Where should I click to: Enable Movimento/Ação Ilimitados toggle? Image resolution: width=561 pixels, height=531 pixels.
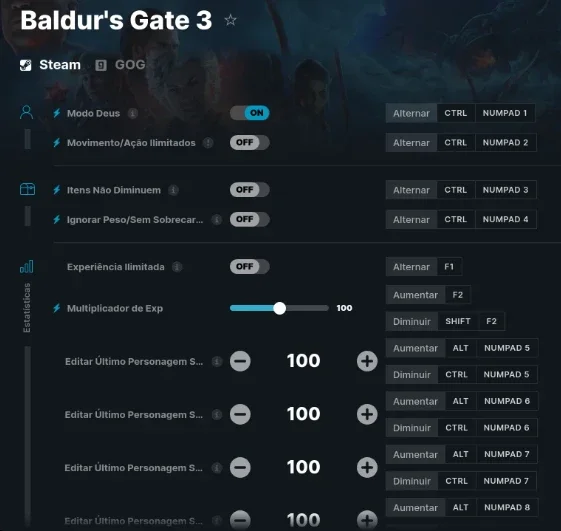[x=250, y=142]
